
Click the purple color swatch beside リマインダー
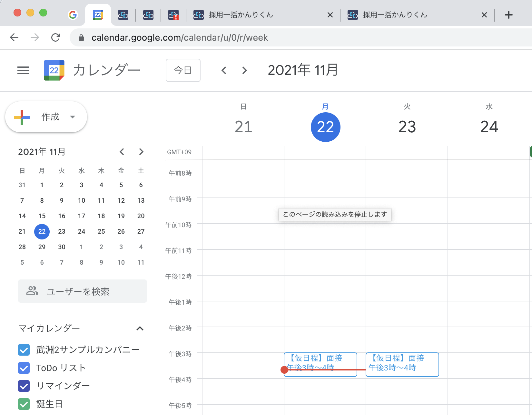coord(24,386)
